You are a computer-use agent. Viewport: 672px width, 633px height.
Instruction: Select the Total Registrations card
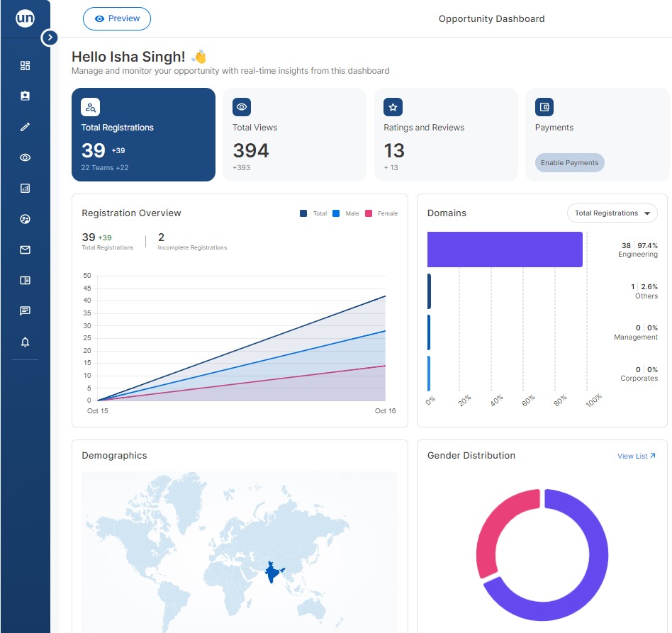point(144,135)
